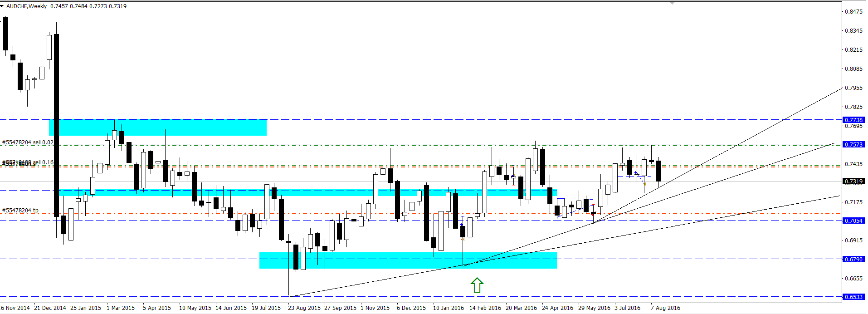Screen dimensions: 868x314
Task: Click the 21 Dec 2014 date label
Action: coord(50,308)
